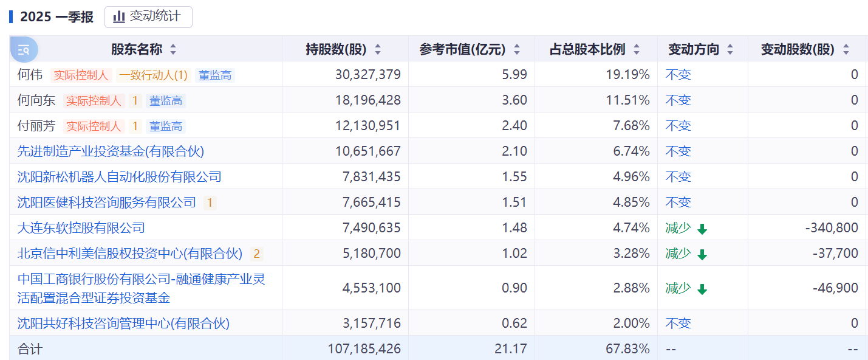868x360 pixels.
Task: Click green decrease arrow for 大连东软控股
Action: pos(702,229)
